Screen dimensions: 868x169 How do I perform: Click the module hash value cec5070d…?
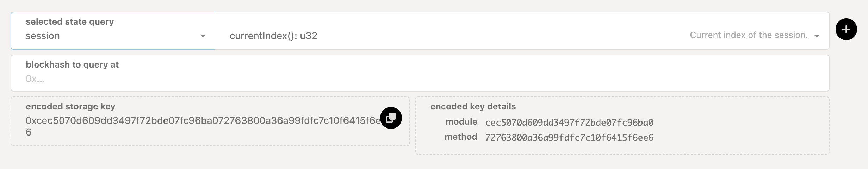click(x=569, y=123)
